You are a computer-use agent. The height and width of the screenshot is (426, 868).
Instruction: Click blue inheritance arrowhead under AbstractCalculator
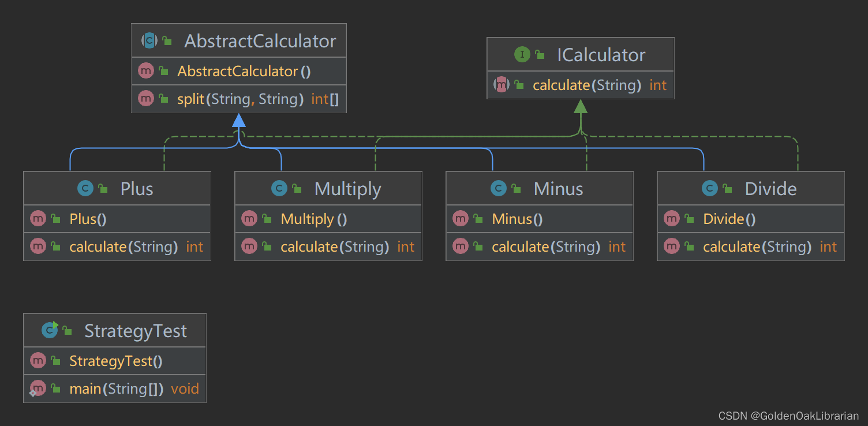pyautogui.click(x=239, y=119)
